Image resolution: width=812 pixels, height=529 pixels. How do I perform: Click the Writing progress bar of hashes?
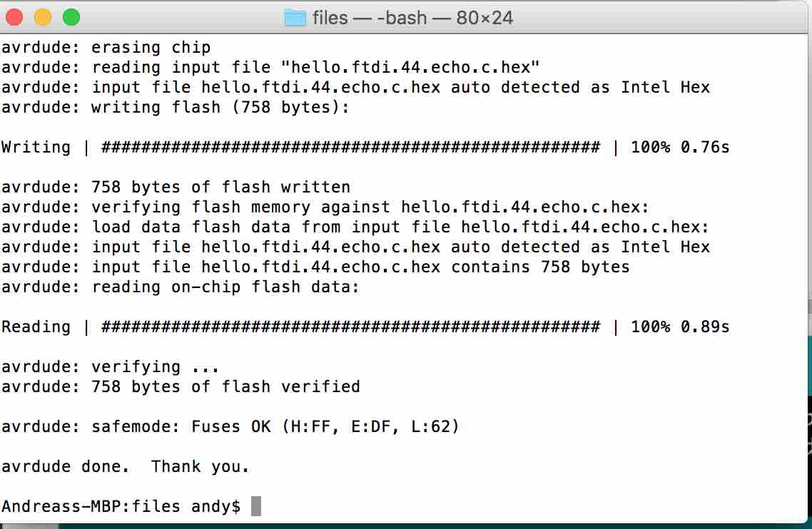point(350,148)
